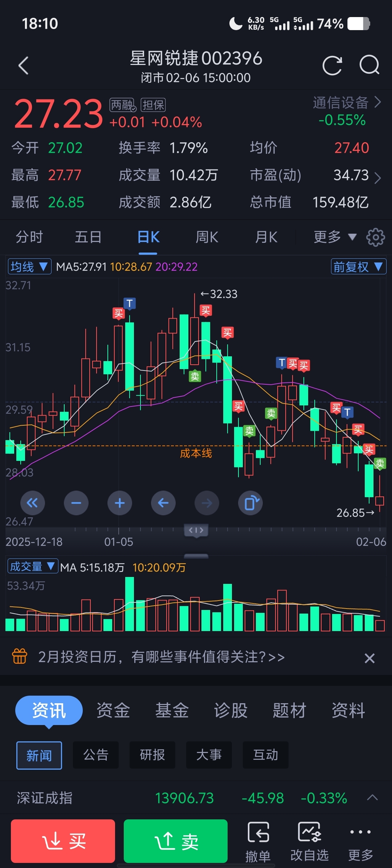The width and height of the screenshot is (392, 868).
Task: Move chart right one candle
Action: (x=207, y=503)
